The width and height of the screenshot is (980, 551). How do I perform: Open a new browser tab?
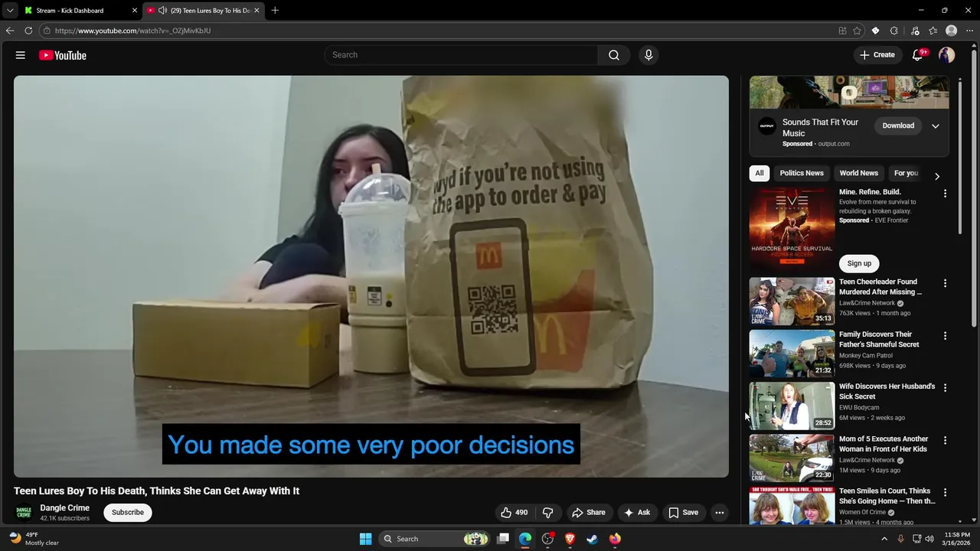(x=275, y=10)
